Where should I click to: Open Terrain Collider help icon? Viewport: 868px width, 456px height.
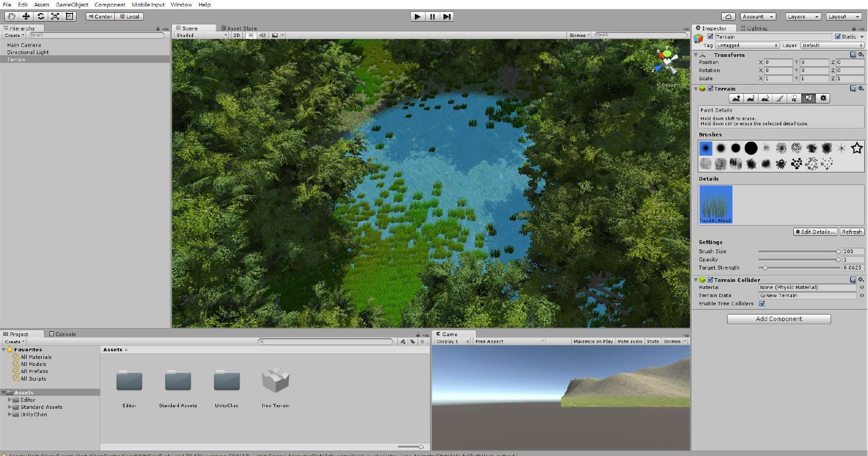(853, 280)
